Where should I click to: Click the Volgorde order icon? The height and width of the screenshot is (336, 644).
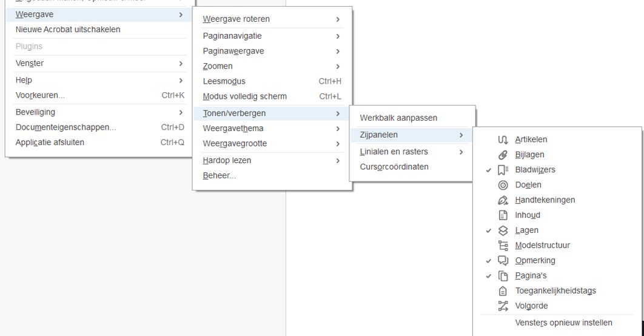click(503, 306)
